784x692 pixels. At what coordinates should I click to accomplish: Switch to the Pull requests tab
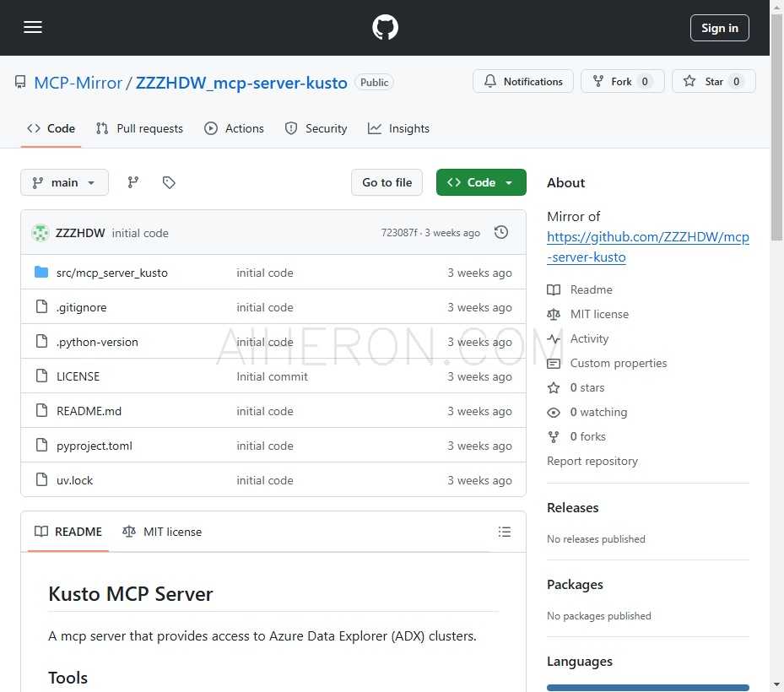pos(139,128)
